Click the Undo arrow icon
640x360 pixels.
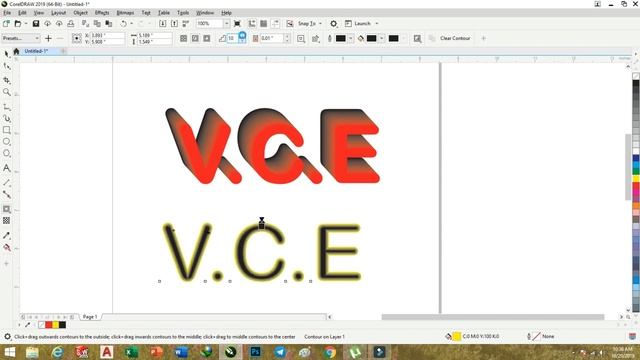coord(123,24)
